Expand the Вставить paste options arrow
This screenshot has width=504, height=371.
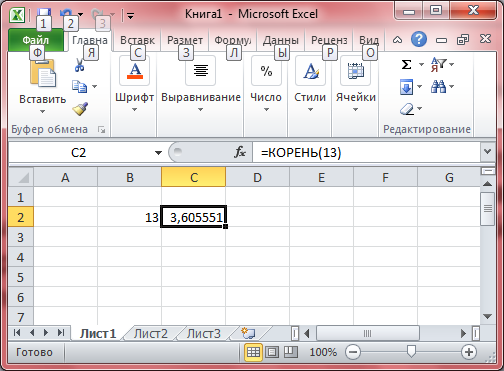42,111
